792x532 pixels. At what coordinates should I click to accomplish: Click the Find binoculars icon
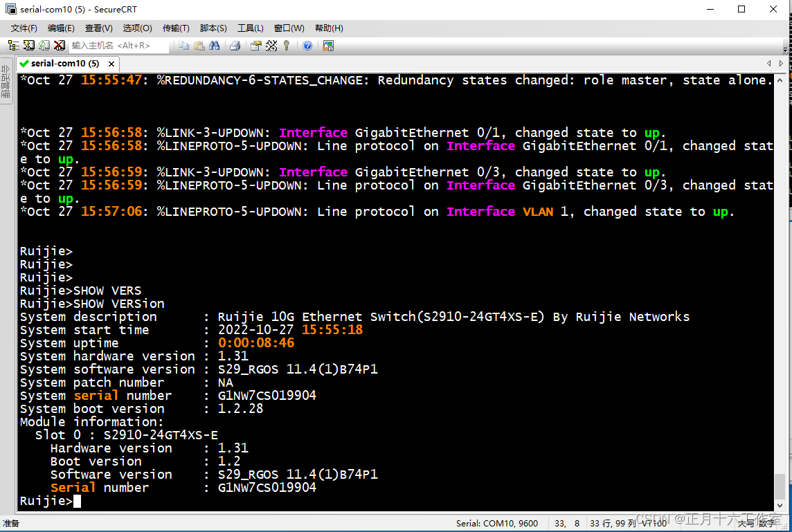[x=214, y=46]
